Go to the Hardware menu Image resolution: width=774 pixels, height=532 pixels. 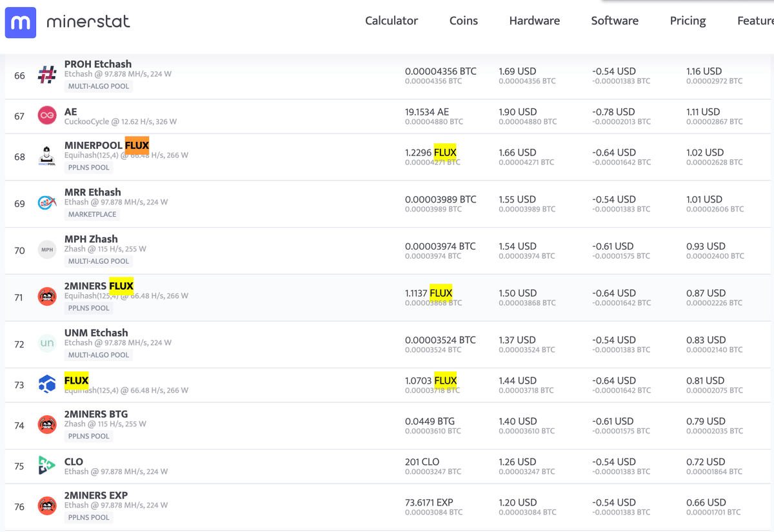[535, 21]
